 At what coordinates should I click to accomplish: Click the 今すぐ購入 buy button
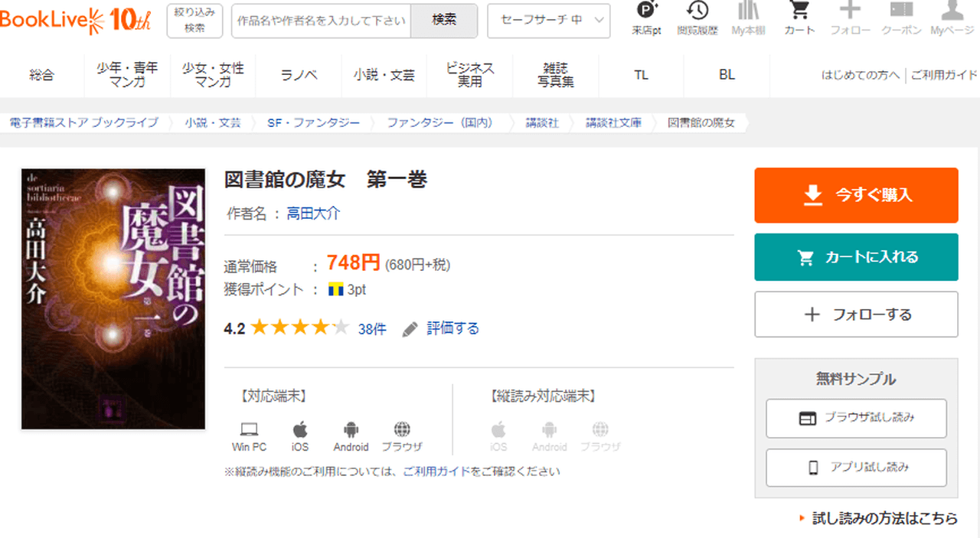coord(856,195)
